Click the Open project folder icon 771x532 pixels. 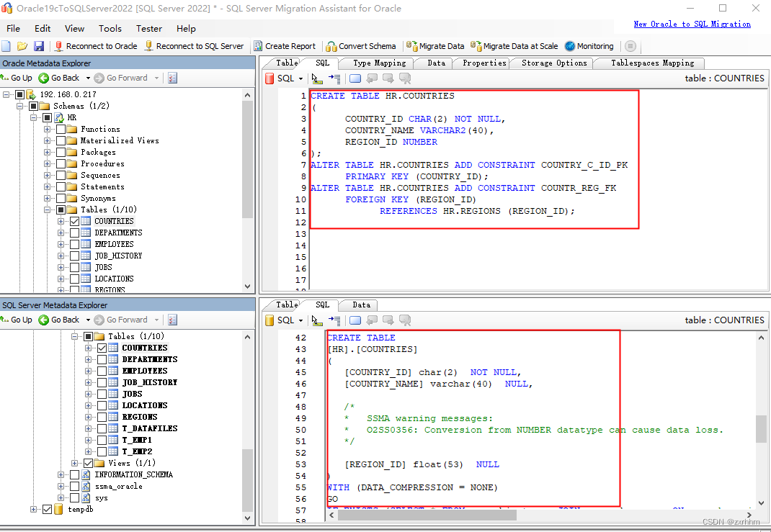point(22,46)
